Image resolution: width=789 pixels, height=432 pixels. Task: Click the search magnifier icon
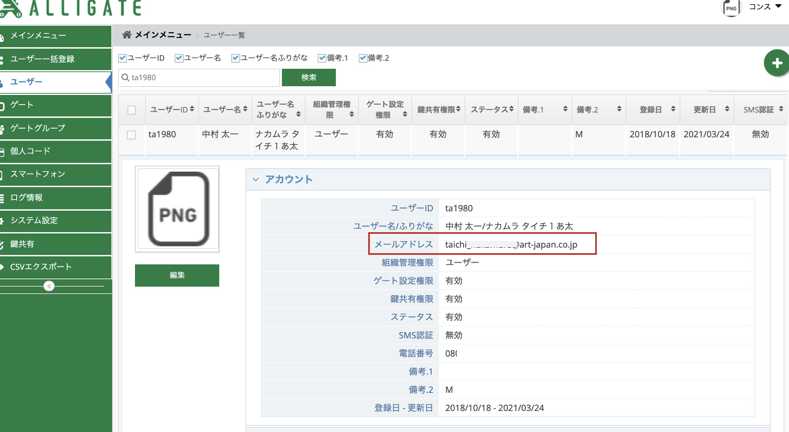coord(125,77)
